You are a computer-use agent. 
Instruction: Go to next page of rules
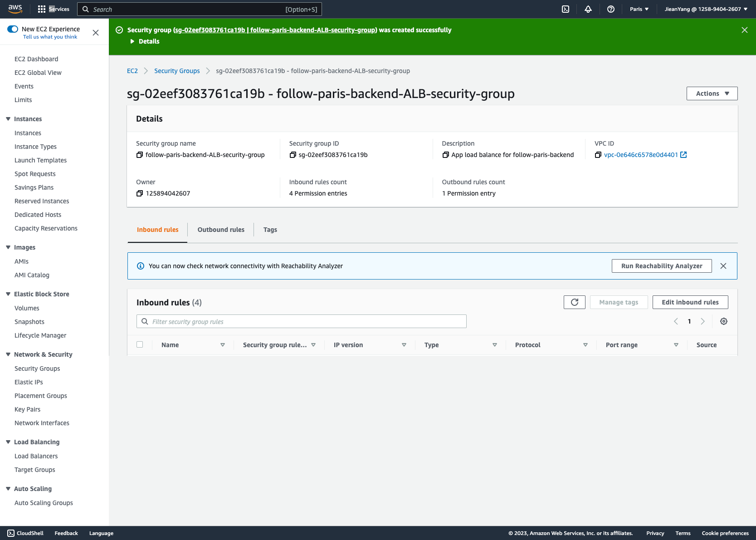pyautogui.click(x=703, y=321)
